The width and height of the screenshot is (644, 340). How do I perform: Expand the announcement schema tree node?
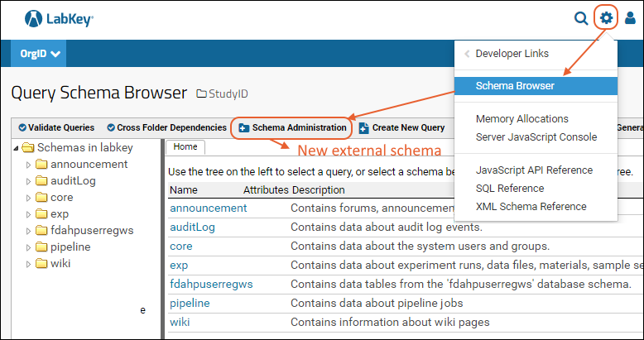click(x=28, y=165)
